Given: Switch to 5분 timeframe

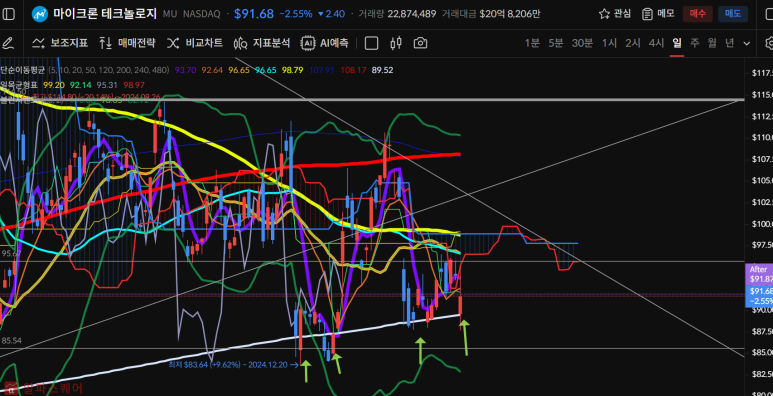Looking at the screenshot, I should coord(556,43).
